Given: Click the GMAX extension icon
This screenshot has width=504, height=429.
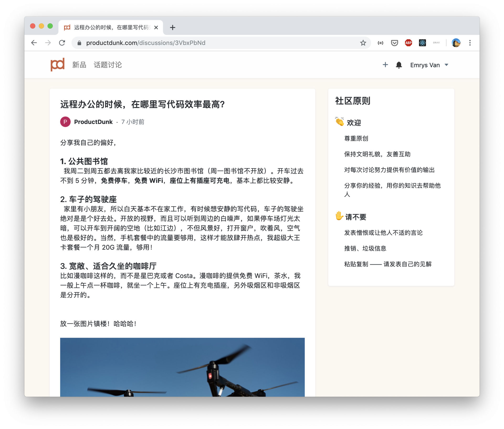Looking at the screenshot, I should (436, 43).
